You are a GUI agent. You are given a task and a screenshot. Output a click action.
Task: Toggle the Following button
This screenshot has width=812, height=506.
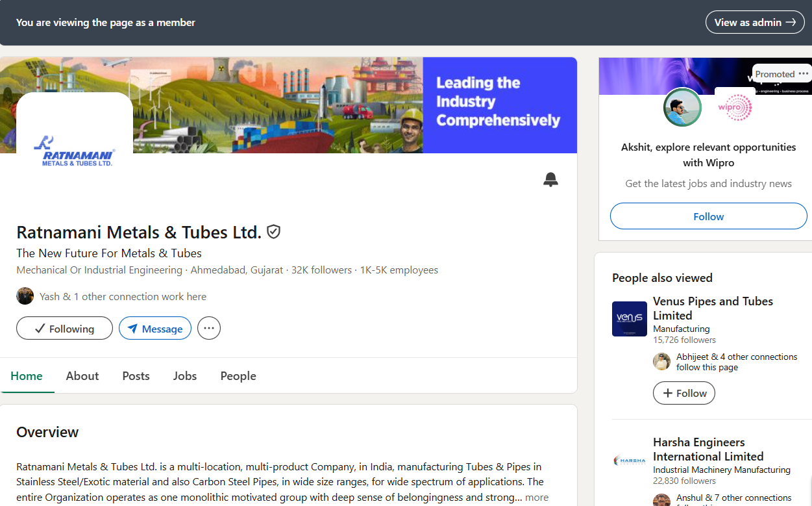(64, 329)
